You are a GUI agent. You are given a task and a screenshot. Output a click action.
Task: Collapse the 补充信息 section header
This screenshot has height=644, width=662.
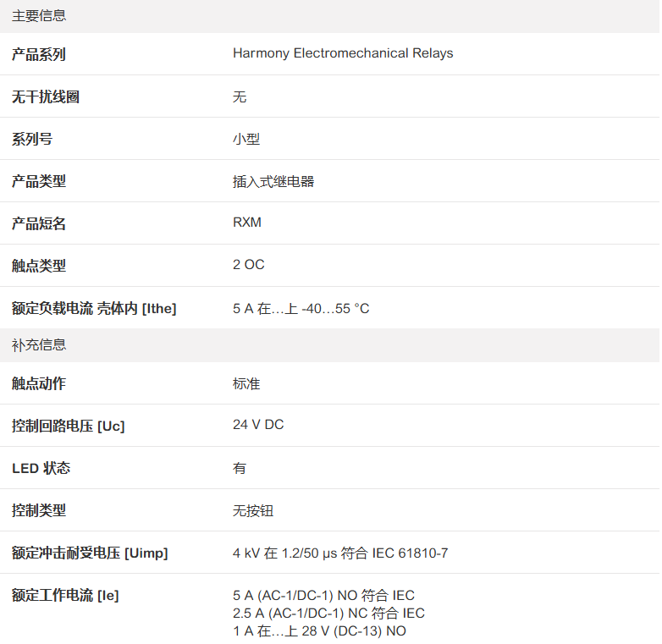tap(39, 345)
